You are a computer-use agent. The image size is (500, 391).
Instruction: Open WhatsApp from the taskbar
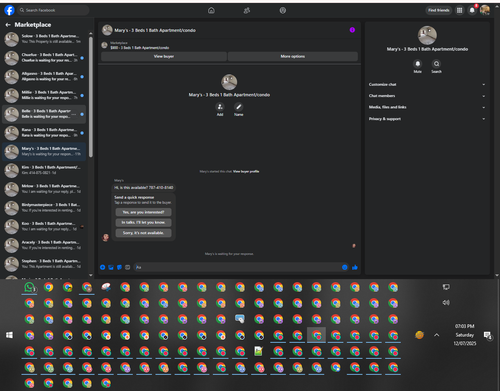pyautogui.click(x=29, y=287)
